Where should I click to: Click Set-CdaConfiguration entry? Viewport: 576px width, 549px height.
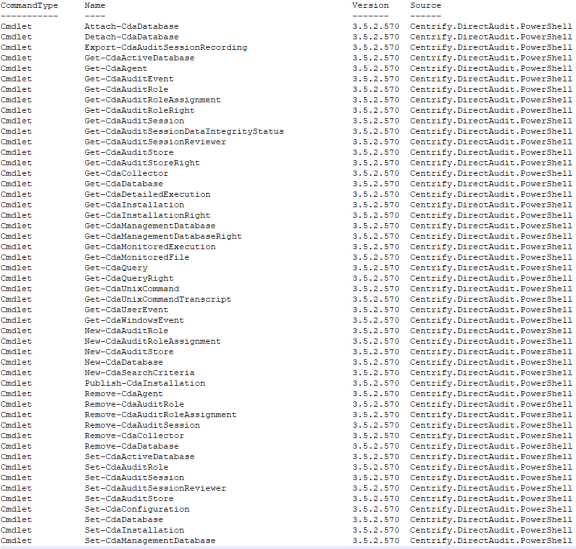click(x=137, y=509)
